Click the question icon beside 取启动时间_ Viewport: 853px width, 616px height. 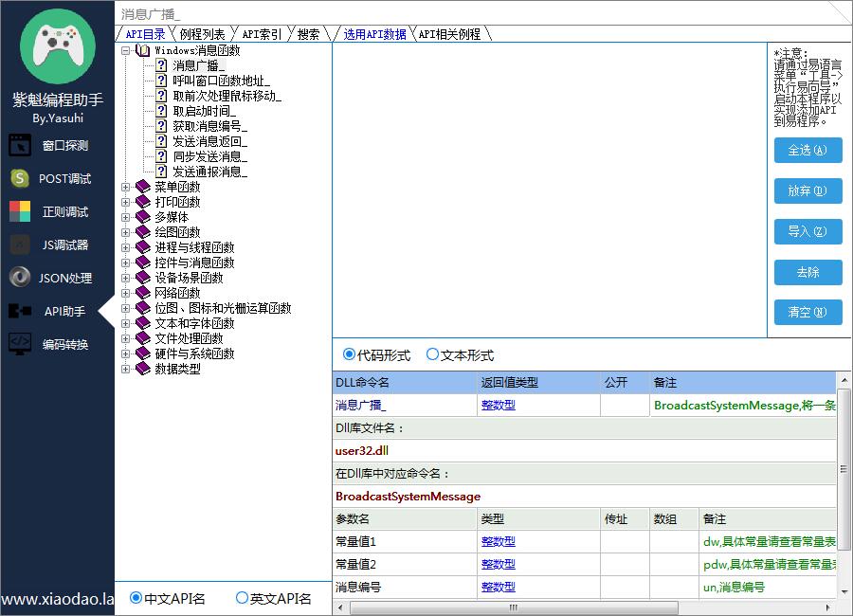coord(161,111)
